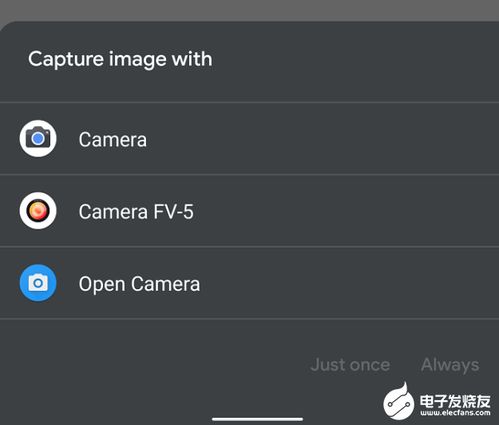Tap the bottom navigation gesture handle
This screenshot has height=425, width=499.
tap(257, 419)
